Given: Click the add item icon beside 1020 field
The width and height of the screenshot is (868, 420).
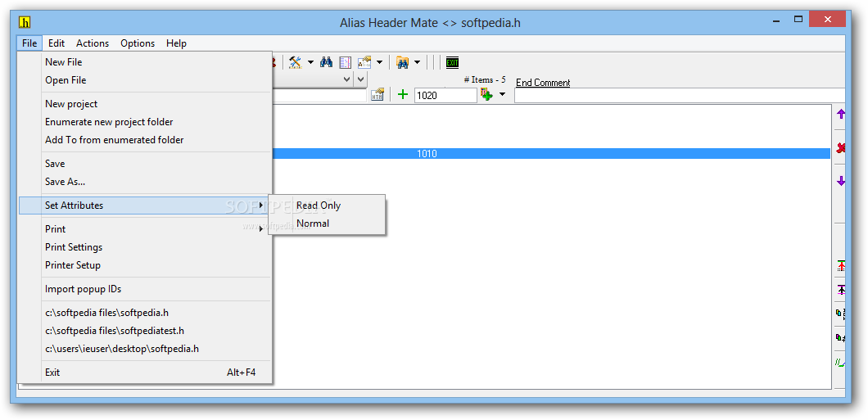Looking at the screenshot, I should pyautogui.click(x=486, y=95).
